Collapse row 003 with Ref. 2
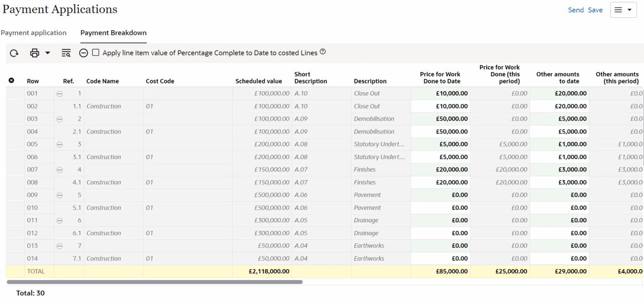This screenshot has height=303, width=644. 60,119
